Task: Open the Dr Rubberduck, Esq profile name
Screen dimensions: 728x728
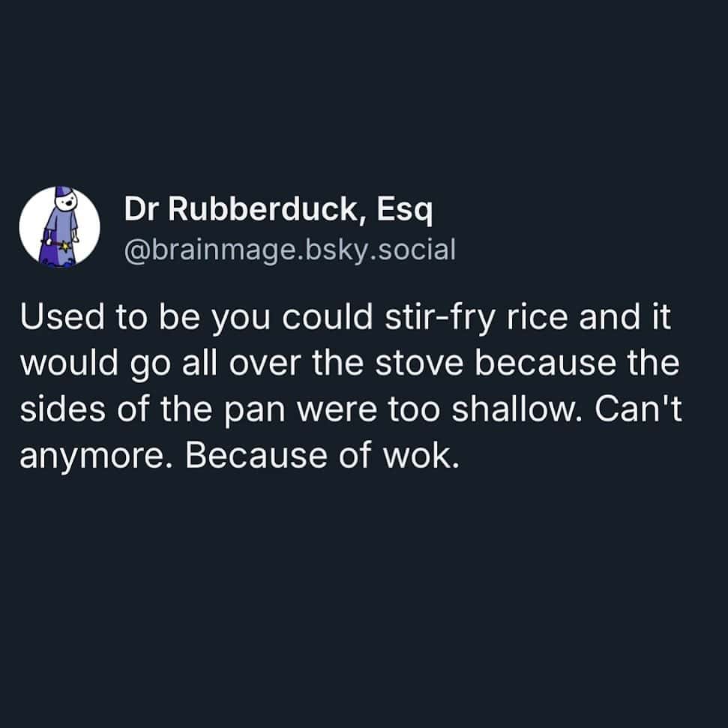Action: tap(278, 210)
